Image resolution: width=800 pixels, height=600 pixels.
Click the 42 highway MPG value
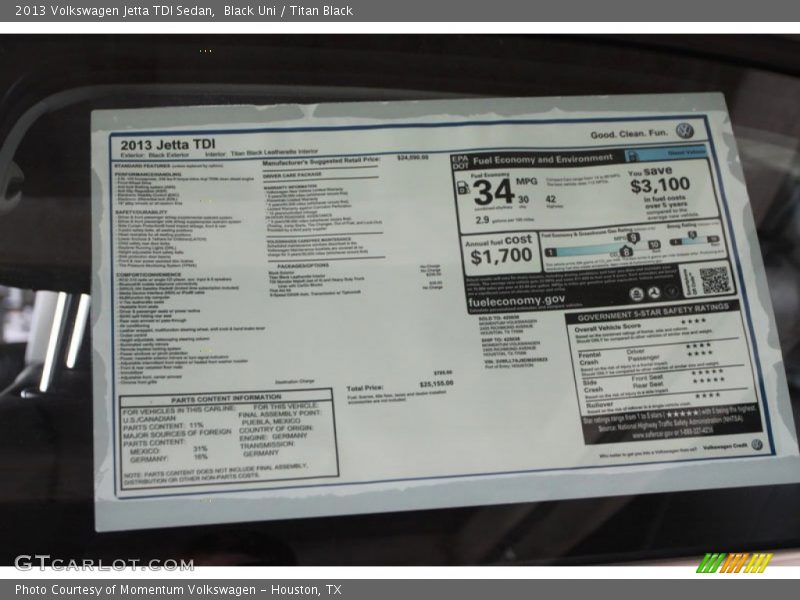point(551,199)
